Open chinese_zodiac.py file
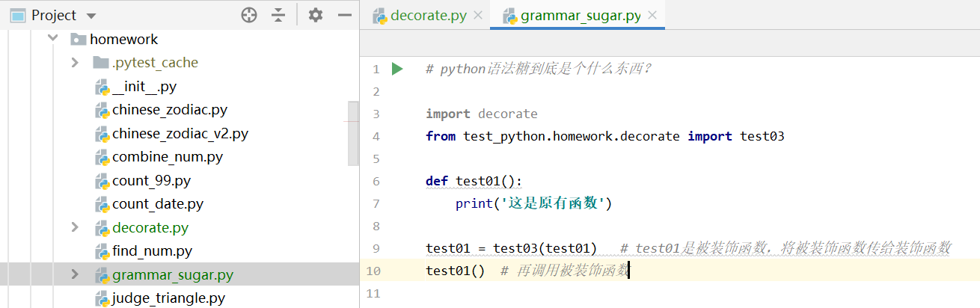980x308 pixels. tap(170, 110)
